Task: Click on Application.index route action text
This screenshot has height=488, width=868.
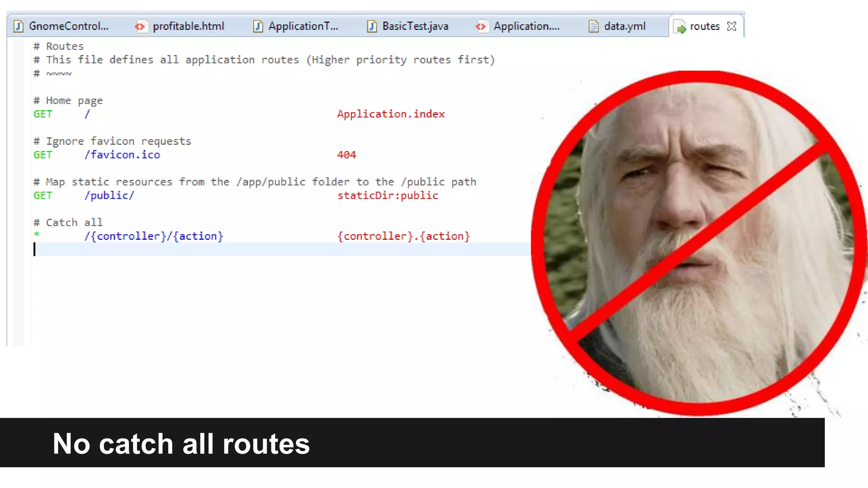Action: [x=391, y=114]
